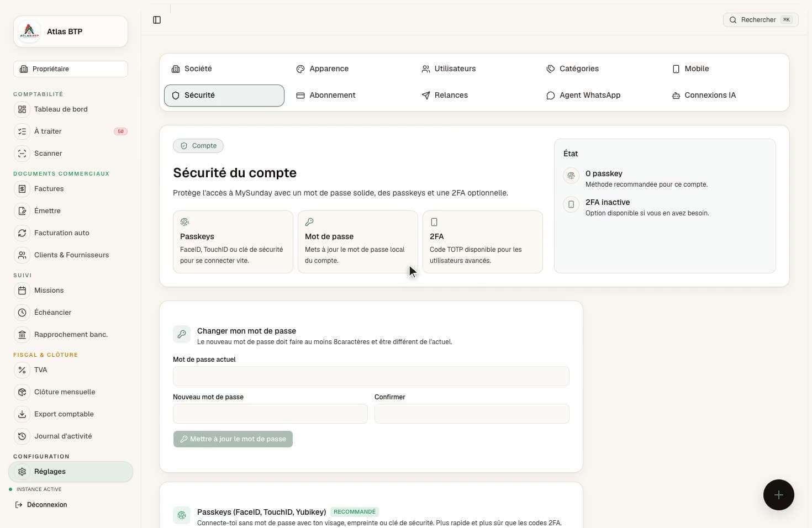Click the phone icon on 2FA card
Screen dimensions: 812x528
[434, 222]
